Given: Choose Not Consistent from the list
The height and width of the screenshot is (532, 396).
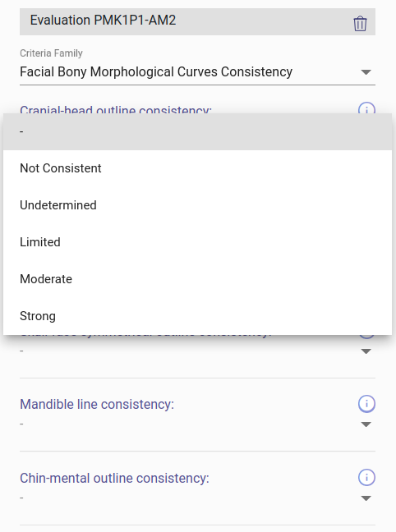Looking at the screenshot, I should coord(197,168).
